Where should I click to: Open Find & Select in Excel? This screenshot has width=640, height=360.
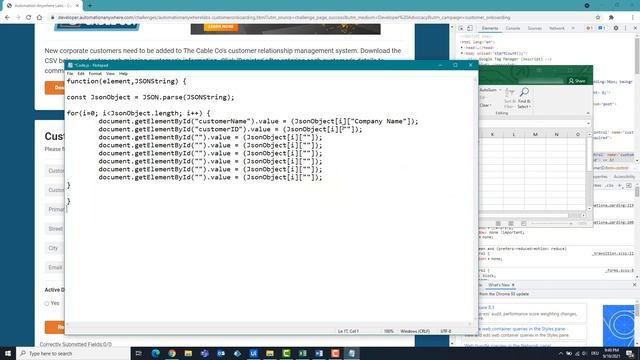[x=524, y=98]
